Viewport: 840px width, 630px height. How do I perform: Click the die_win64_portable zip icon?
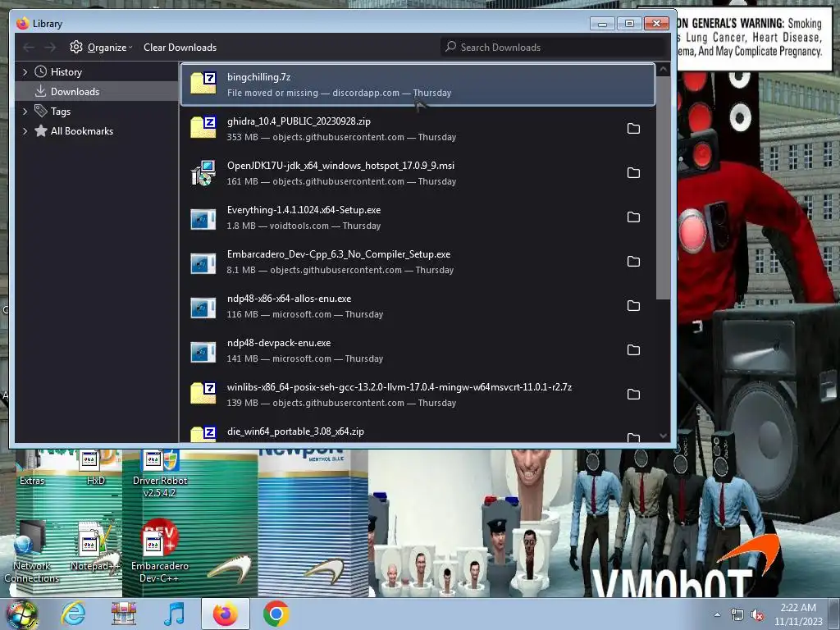[x=203, y=433]
